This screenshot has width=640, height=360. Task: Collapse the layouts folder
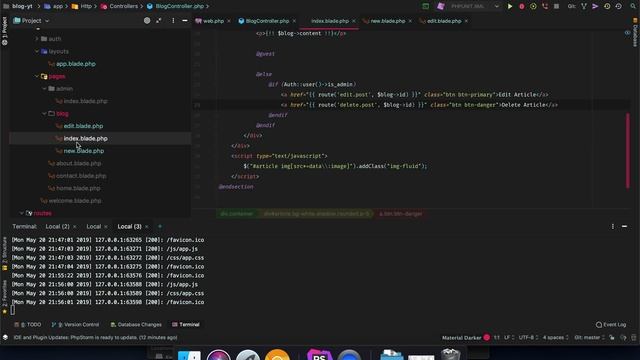pyautogui.click(x=37, y=51)
